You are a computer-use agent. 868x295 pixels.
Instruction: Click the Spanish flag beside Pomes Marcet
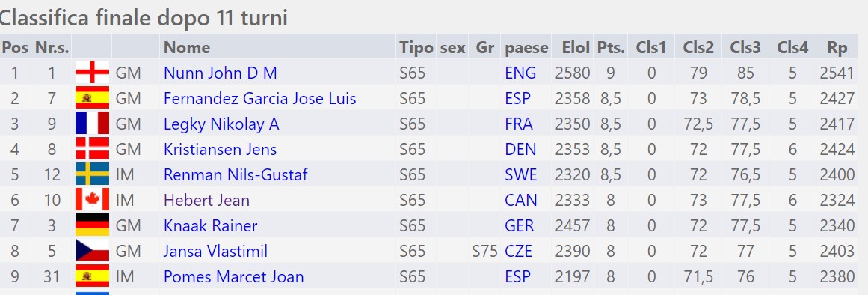[93, 277]
